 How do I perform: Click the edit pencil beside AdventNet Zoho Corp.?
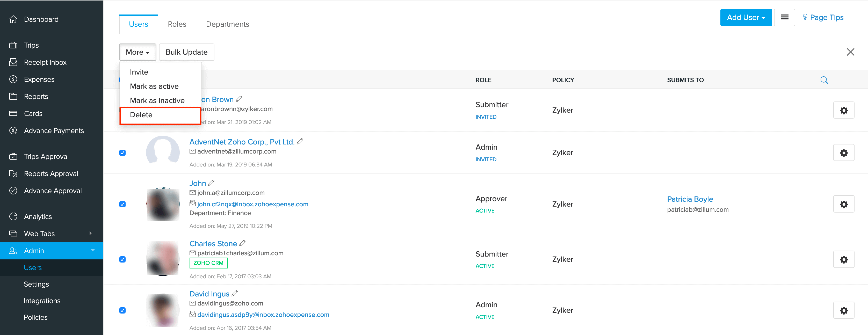[x=300, y=142]
